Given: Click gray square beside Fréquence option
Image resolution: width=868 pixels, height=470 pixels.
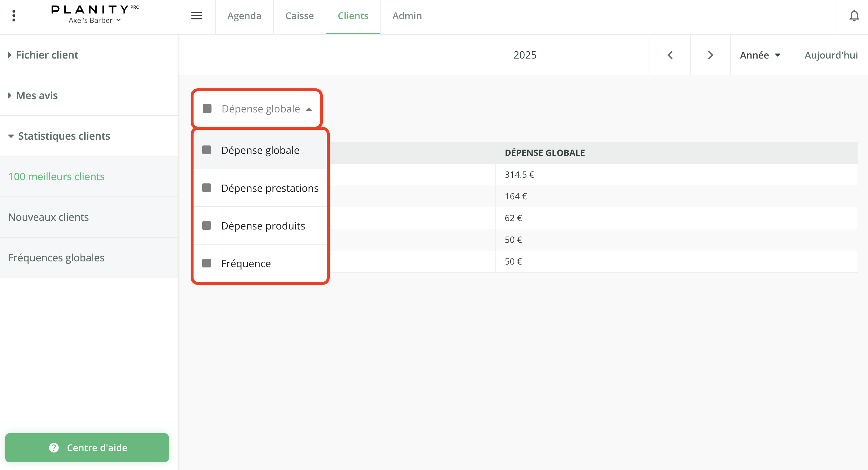Looking at the screenshot, I should tap(207, 263).
